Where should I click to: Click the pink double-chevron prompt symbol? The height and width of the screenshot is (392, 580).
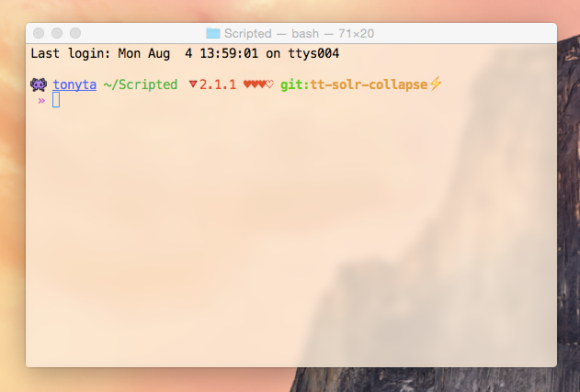click(x=41, y=100)
